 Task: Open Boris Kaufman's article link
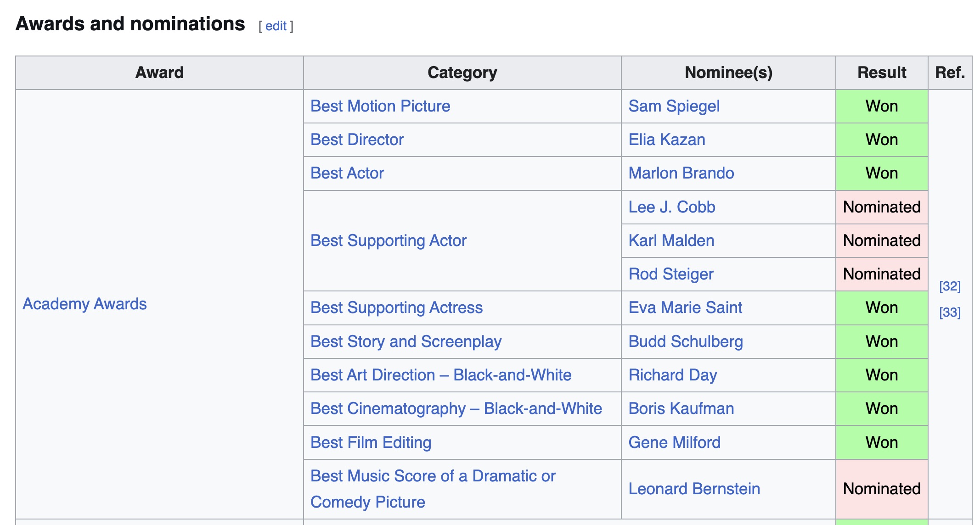click(681, 408)
